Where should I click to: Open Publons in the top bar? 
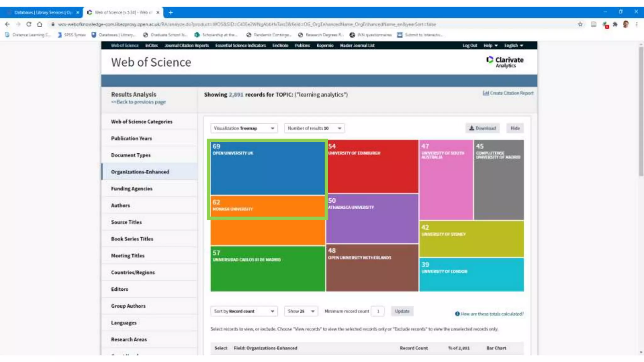point(303,46)
